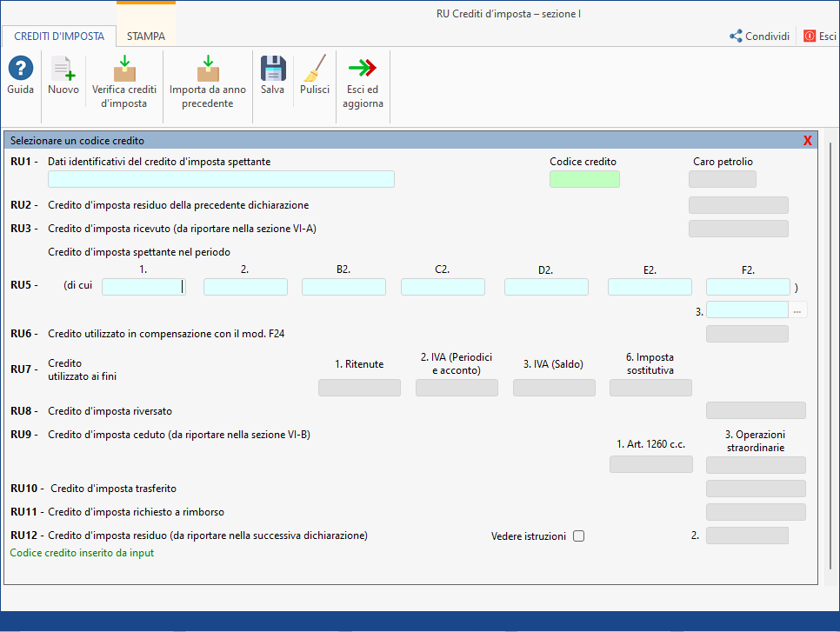Share via Condividi icon
This screenshot has height=632, width=840.
pyautogui.click(x=736, y=36)
